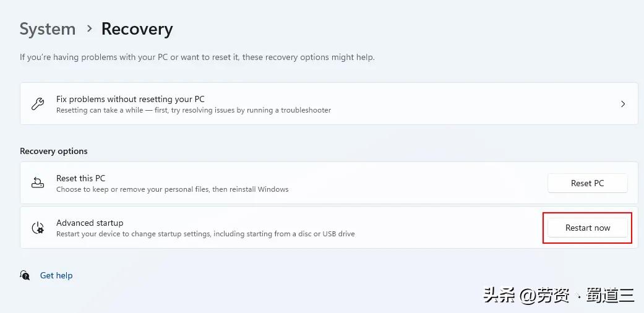Screen dimensions: 644x313
Task: Click the watermark text in bottom corner
Action: 559,296
